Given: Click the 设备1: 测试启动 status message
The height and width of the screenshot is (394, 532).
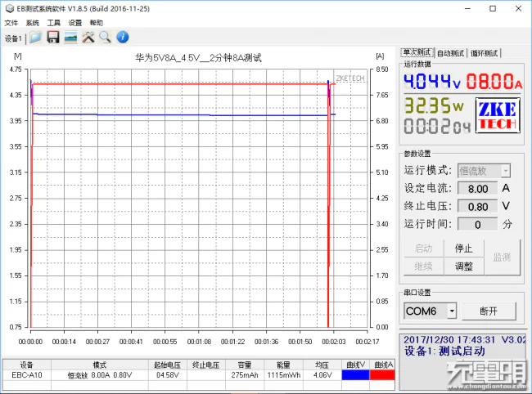Looking at the screenshot, I should [444, 351].
